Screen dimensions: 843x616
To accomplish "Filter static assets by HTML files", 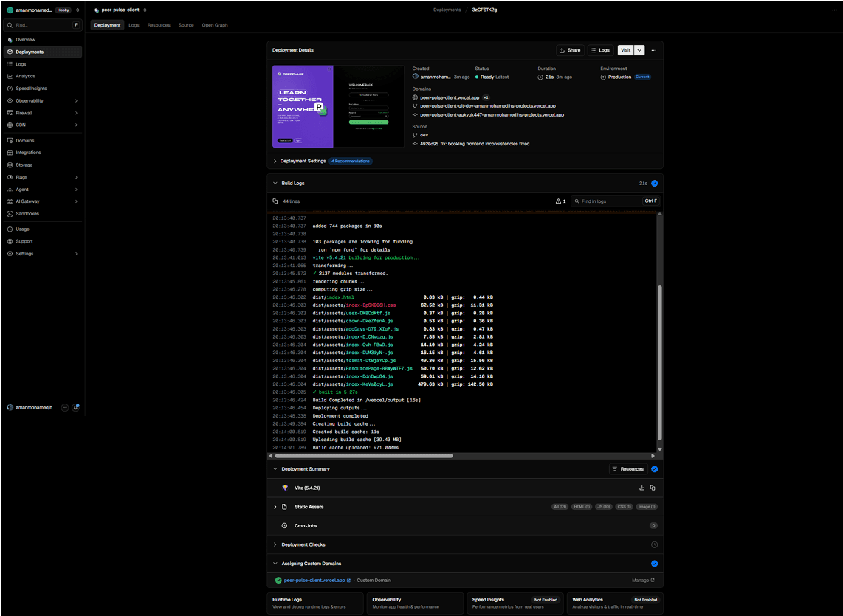I will tap(581, 507).
